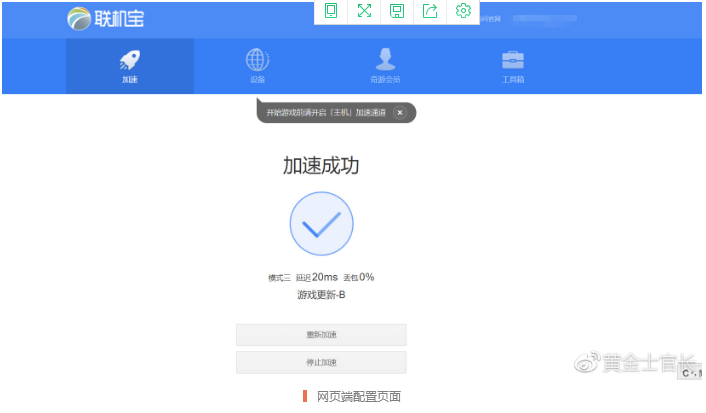Click the 重新加速 button
This screenshot has width=706, height=413.
point(321,335)
